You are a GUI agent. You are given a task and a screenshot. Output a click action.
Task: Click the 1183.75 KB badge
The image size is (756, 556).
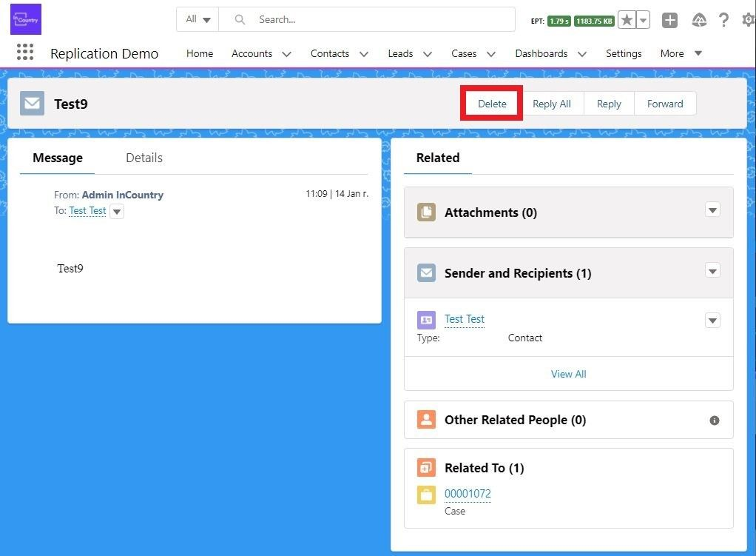click(x=594, y=21)
